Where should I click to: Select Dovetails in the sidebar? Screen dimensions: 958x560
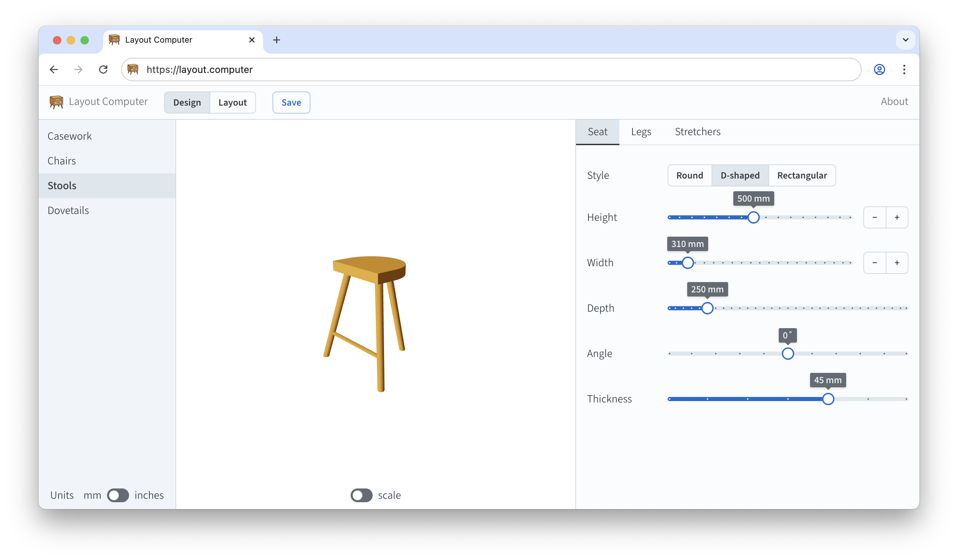pos(68,210)
